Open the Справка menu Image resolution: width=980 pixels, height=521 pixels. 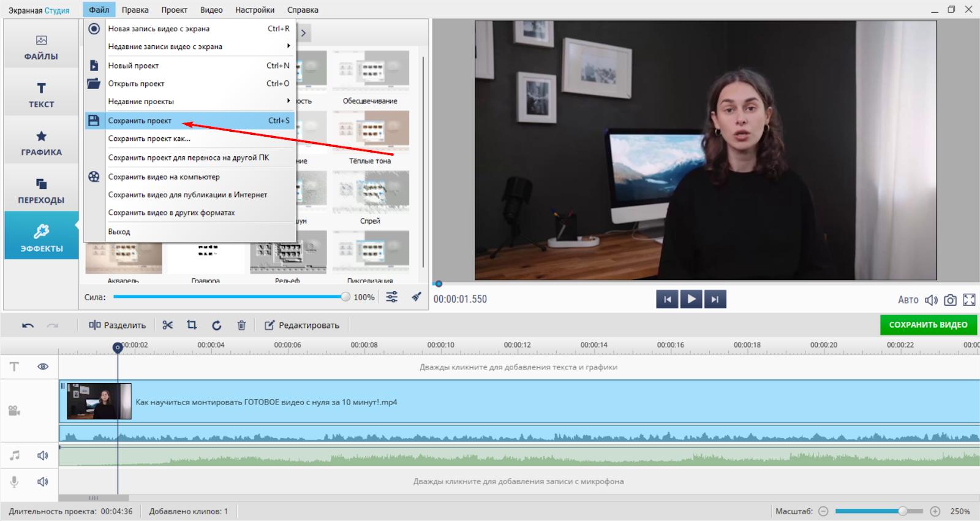pyautogui.click(x=303, y=10)
